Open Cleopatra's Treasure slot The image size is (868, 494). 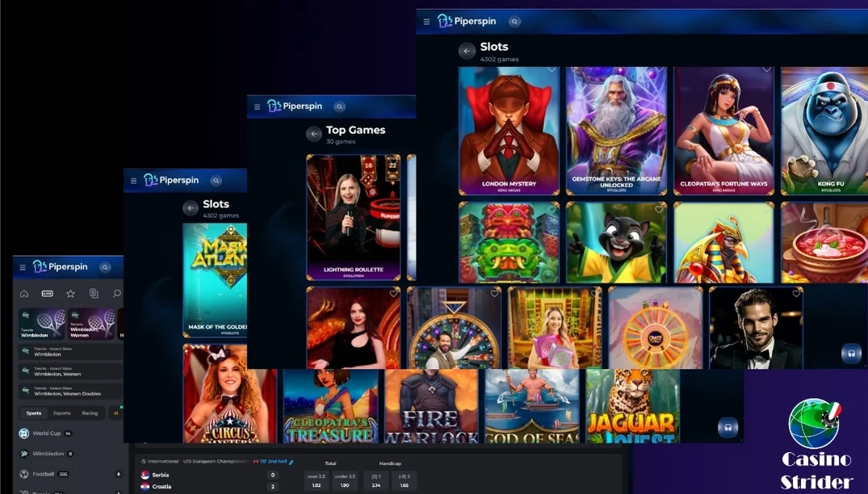(330, 406)
